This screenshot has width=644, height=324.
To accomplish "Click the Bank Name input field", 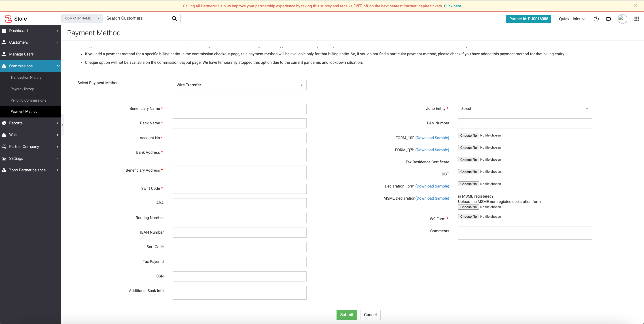I will pos(239,123).
